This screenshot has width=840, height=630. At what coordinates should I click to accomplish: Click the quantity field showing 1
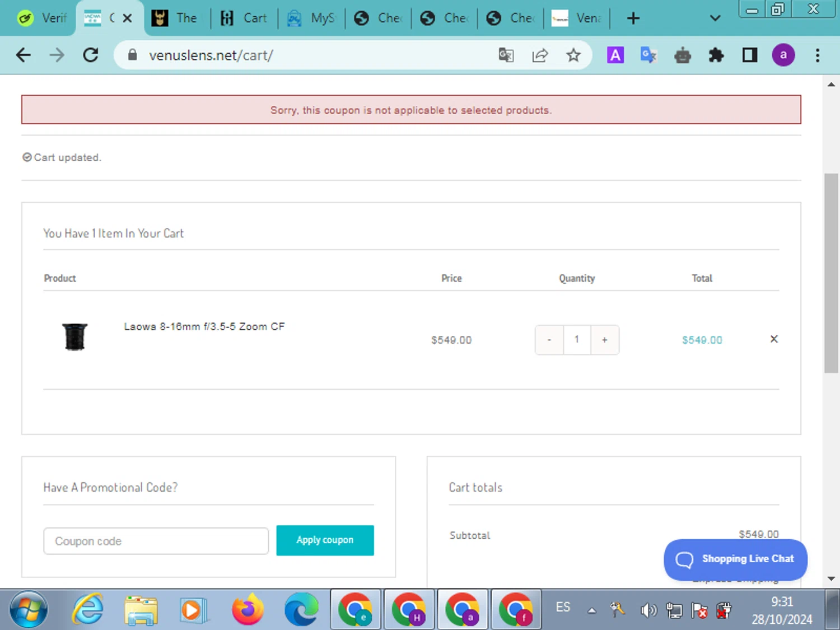pyautogui.click(x=577, y=340)
